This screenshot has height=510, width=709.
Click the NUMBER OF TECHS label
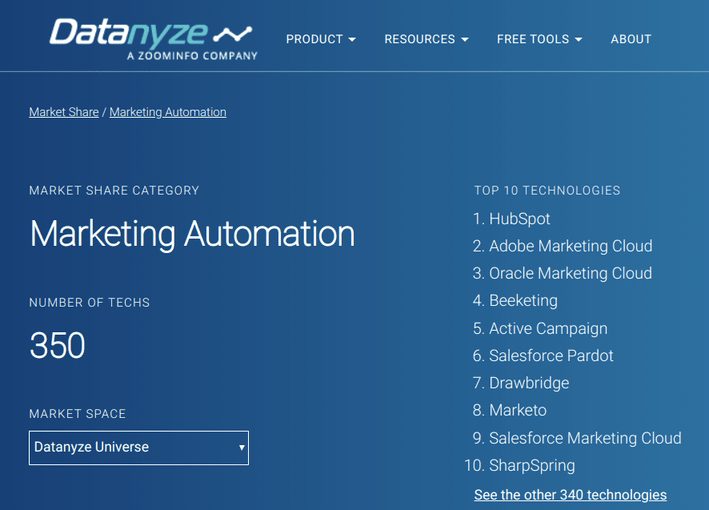coord(90,302)
